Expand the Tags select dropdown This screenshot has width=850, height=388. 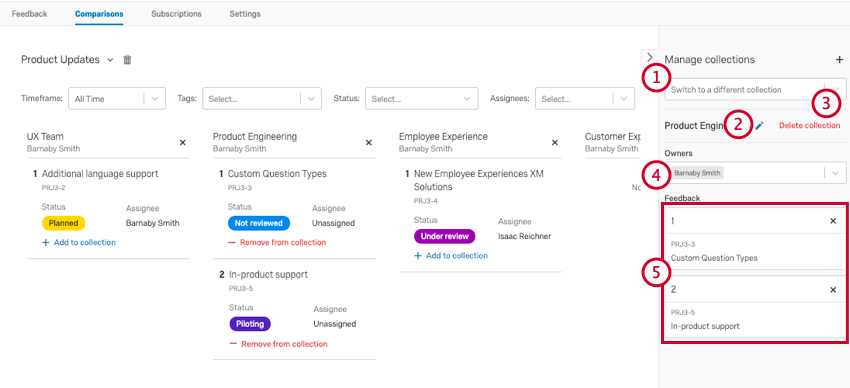(262, 99)
